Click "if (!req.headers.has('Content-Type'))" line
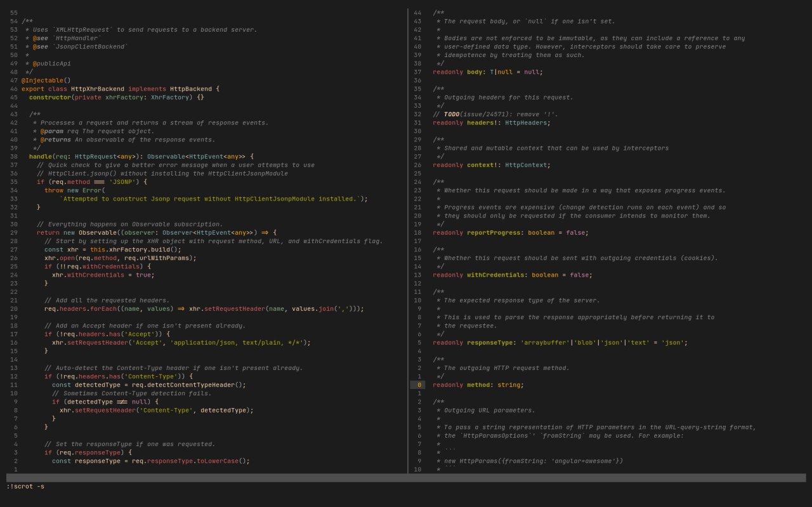Screen dimensions: 812x507 point(119,376)
